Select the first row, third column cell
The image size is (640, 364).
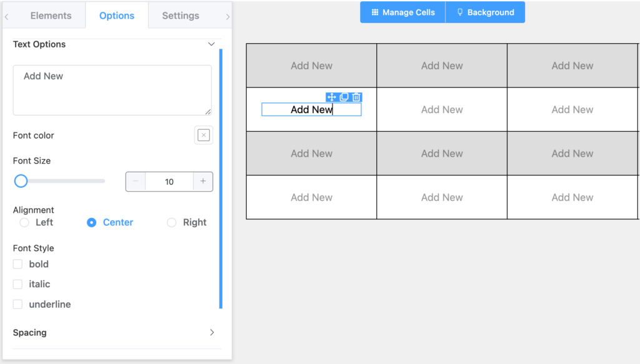572,66
